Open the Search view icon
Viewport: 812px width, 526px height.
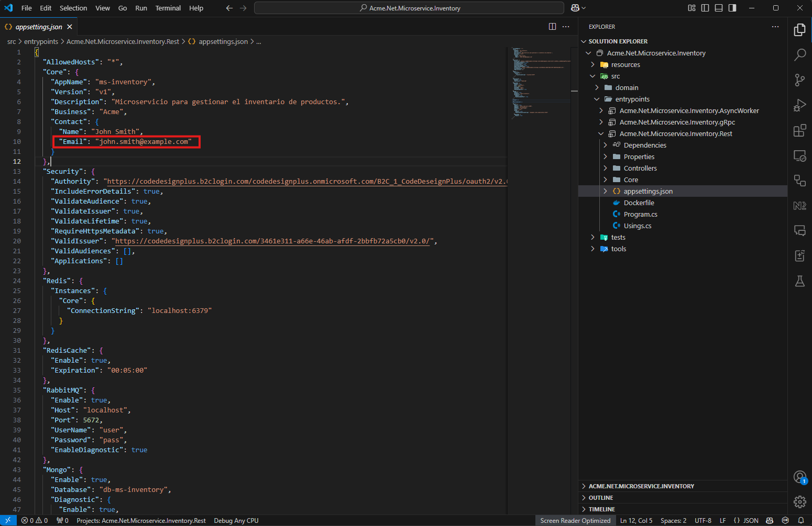(x=799, y=54)
